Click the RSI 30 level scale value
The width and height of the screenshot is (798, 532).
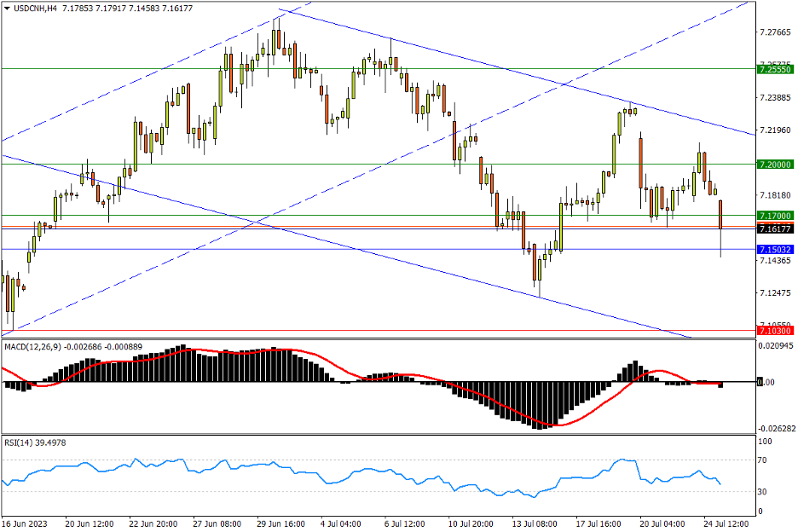[x=763, y=492]
